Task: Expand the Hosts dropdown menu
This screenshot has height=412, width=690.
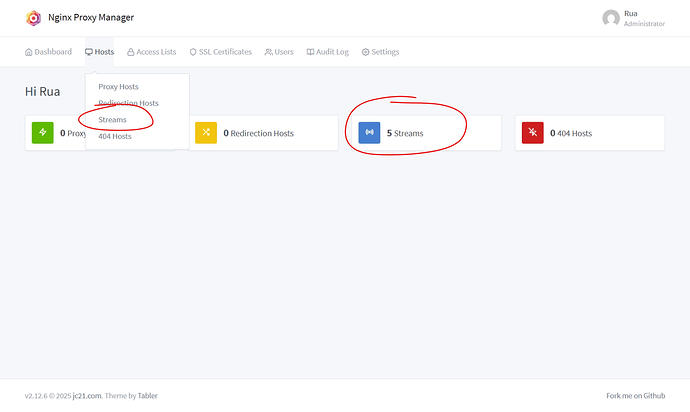Action: tap(100, 52)
